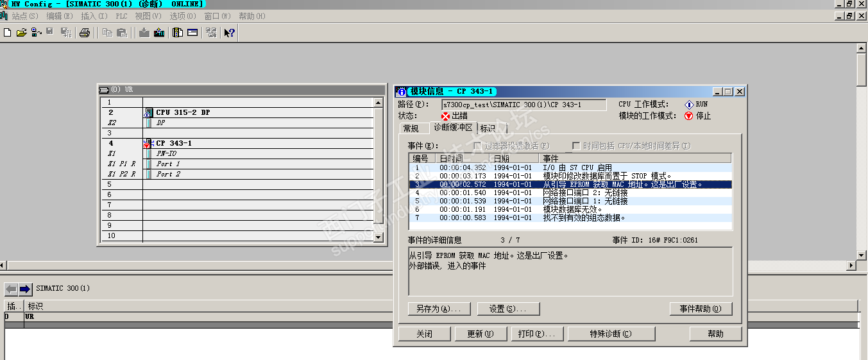
Task: Open the 站点(S) menu
Action: tap(25, 16)
